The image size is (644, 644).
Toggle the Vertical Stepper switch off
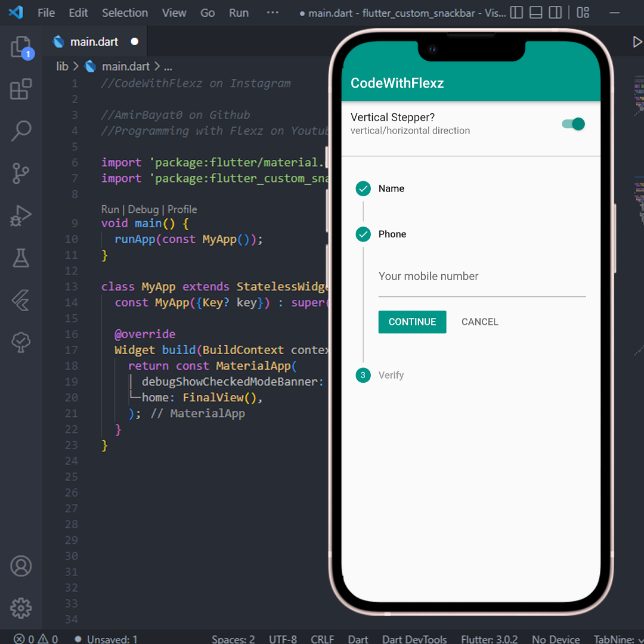coord(572,123)
